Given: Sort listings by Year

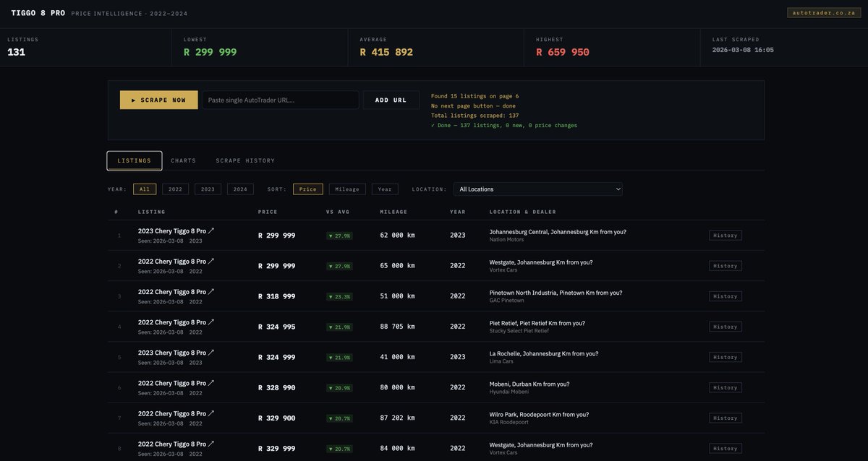Looking at the screenshot, I should [385, 189].
